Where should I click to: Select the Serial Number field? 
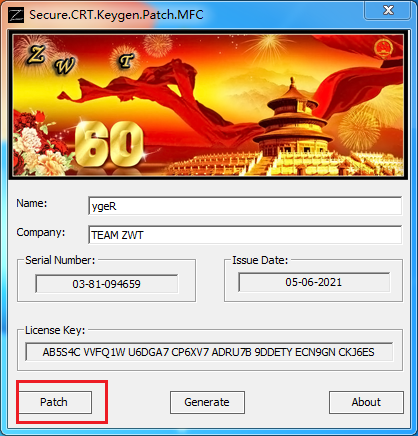[107, 284]
